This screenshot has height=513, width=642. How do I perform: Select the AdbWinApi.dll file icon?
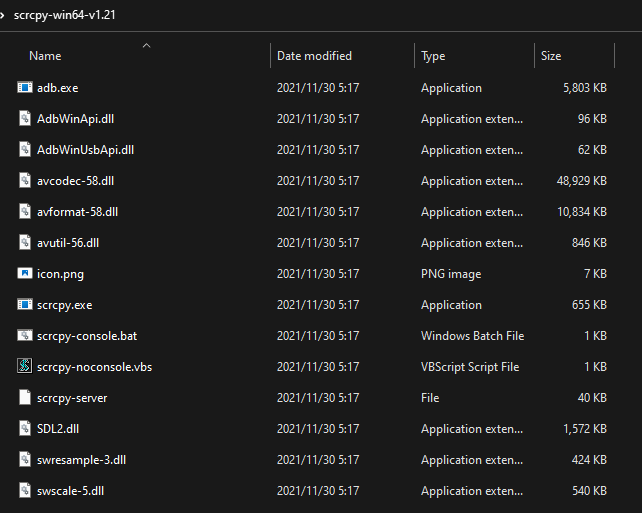[x=26, y=119]
